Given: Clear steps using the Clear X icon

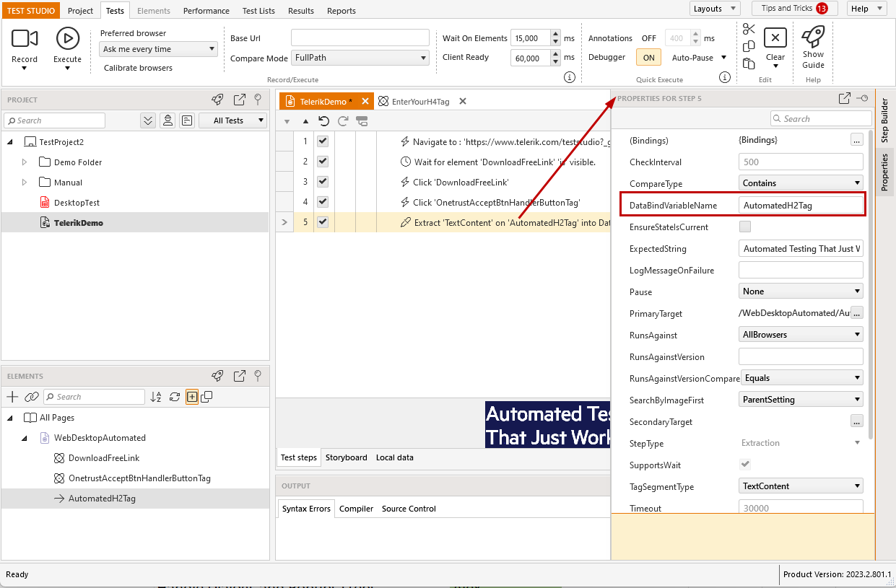Looking at the screenshot, I should tap(775, 38).
